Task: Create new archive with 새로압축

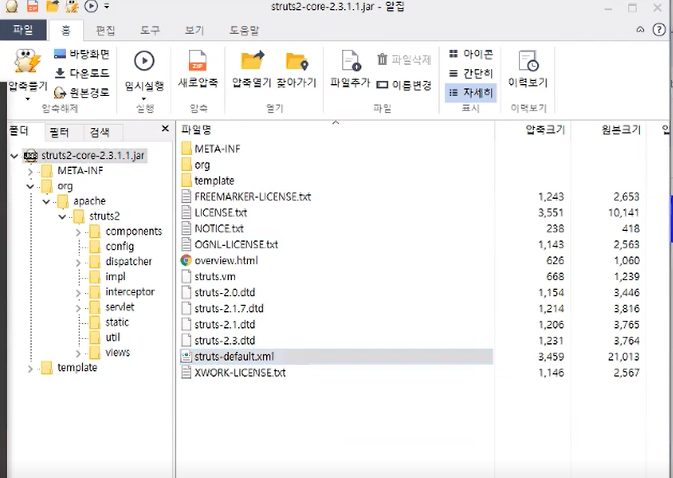Action: click(197, 69)
